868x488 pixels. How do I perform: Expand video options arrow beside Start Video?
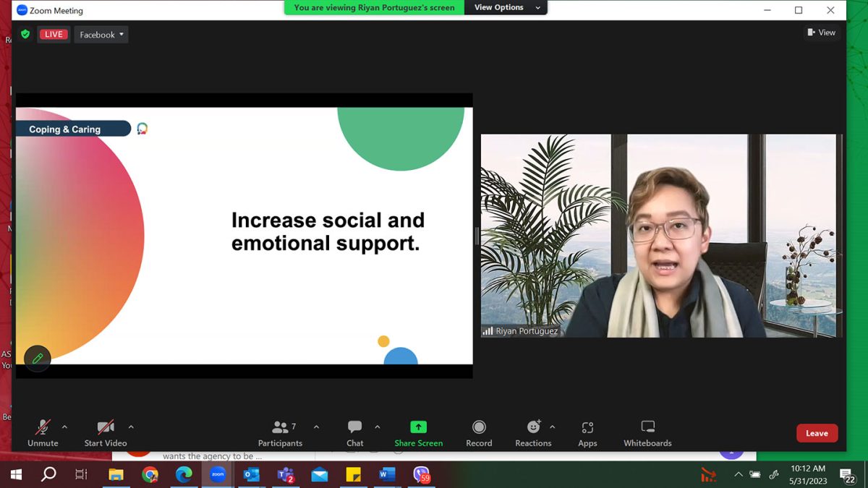click(131, 427)
